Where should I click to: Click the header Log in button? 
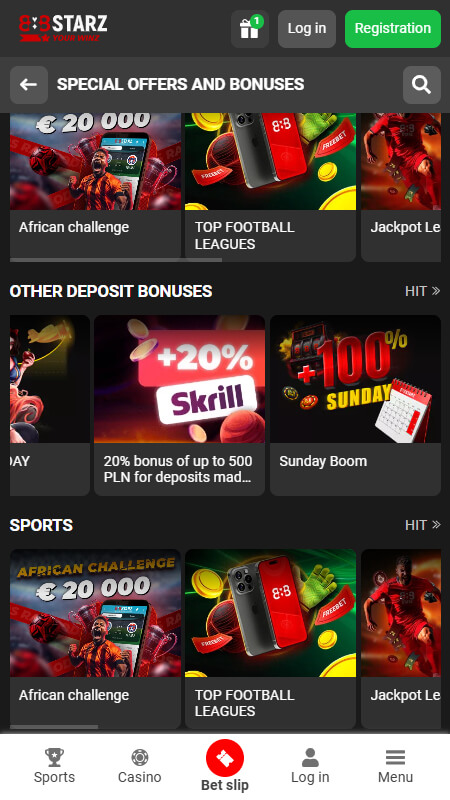coord(307,29)
